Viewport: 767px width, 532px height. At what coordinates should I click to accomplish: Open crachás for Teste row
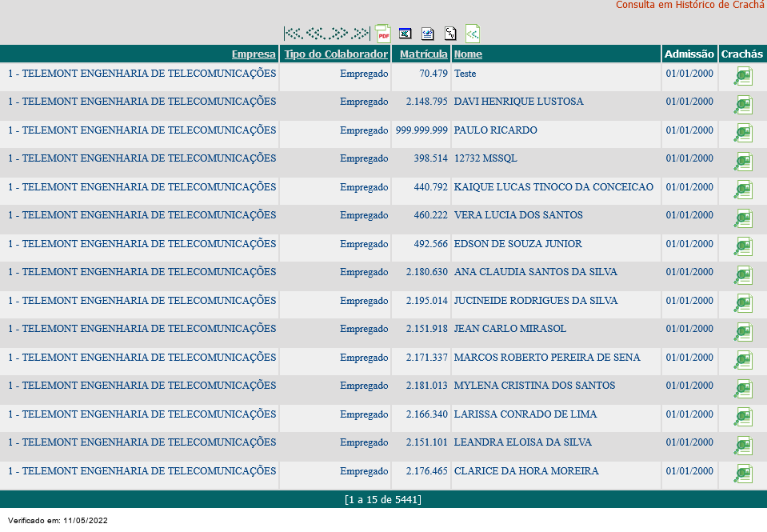click(742, 77)
